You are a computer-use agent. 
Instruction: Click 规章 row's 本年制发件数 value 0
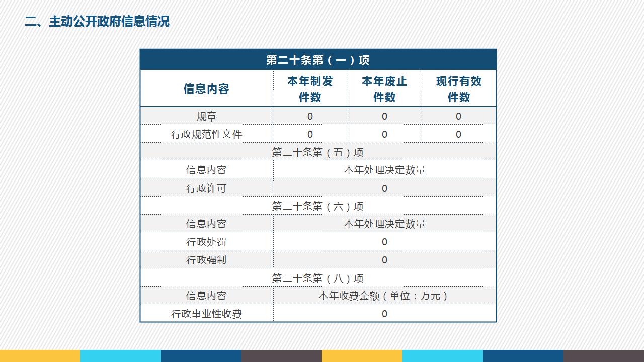pos(310,116)
